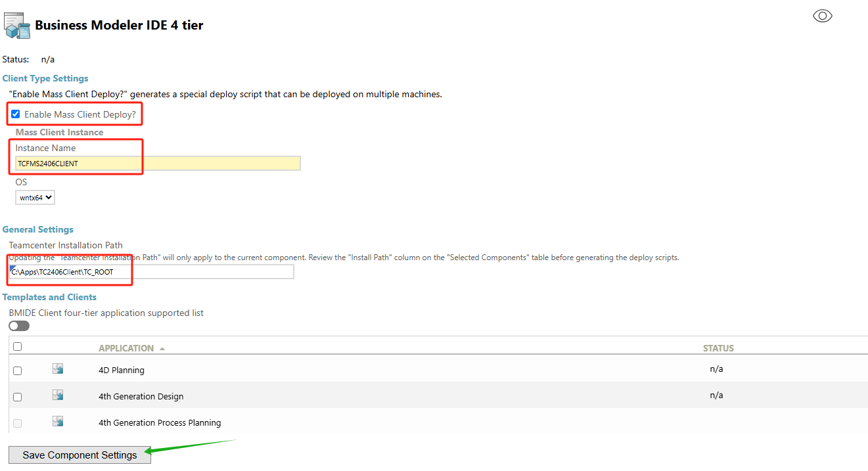868x471 pixels.
Task: Click the 4th Generation Process Planning name
Action: coord(160,422)
